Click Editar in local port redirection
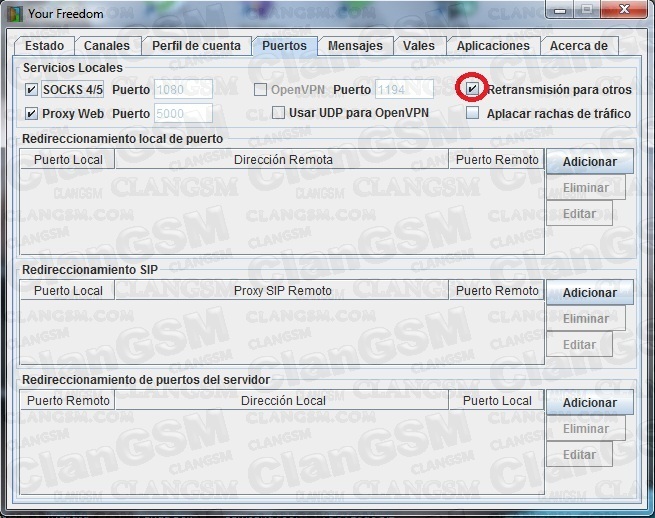655x518 pixels. [579, 213]
